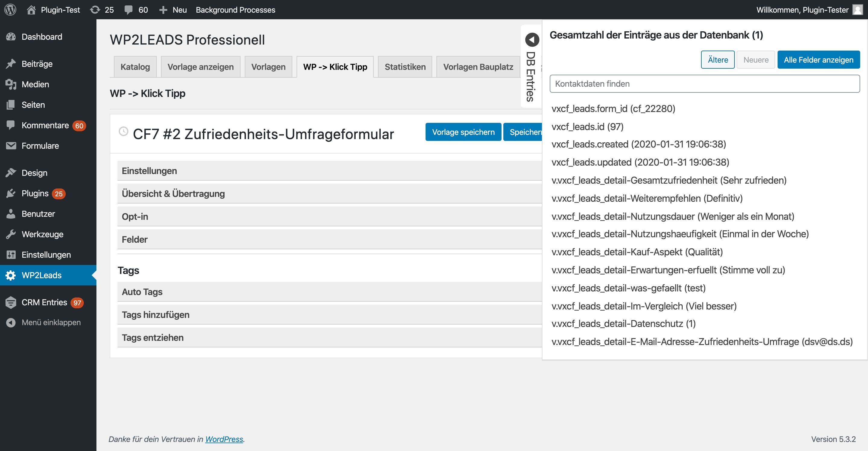Show older entries with Ältere
Viewport: 868px width, 451px height.
click(718, 60)
